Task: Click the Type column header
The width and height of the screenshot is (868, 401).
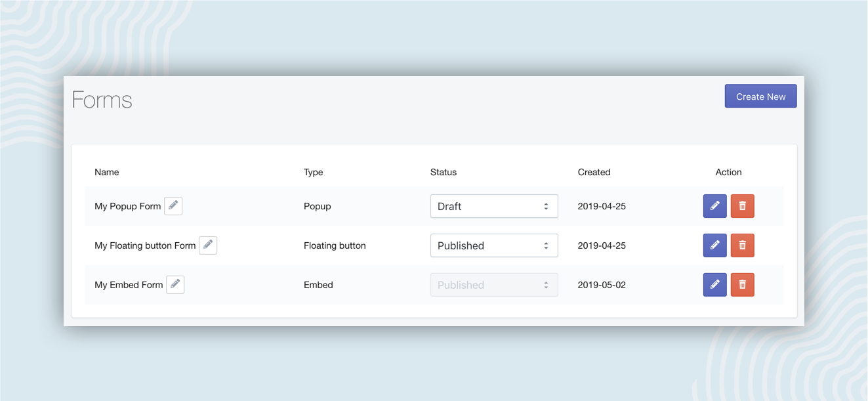Action: (x=314, y=172)
